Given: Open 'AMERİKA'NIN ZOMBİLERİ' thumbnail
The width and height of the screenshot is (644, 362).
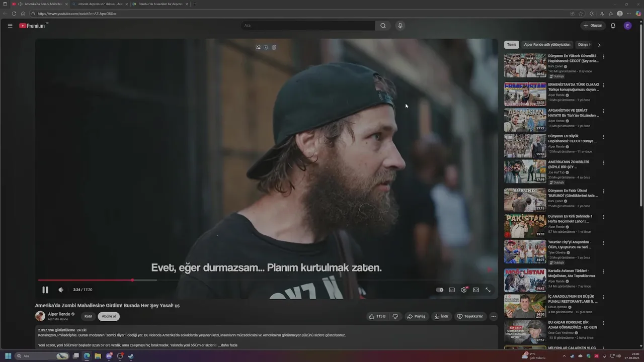Looking at the screenshot, I should (x=525, y=171).
